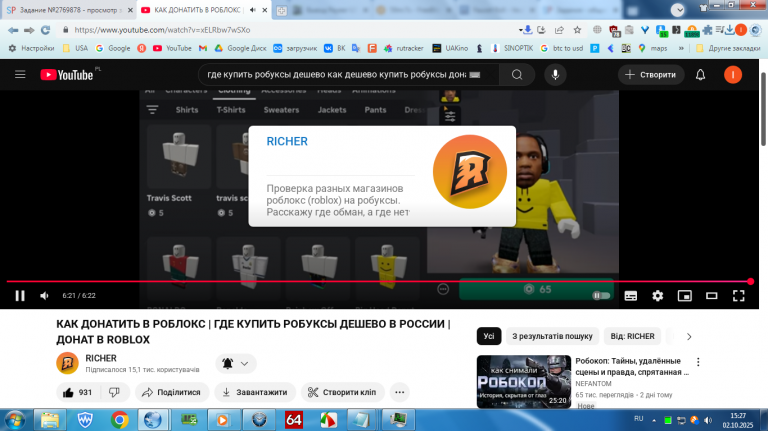The height and width of the screenshot is (431, 768).
Task: Switch to miniplayer mode
Action: coord(684,295)
